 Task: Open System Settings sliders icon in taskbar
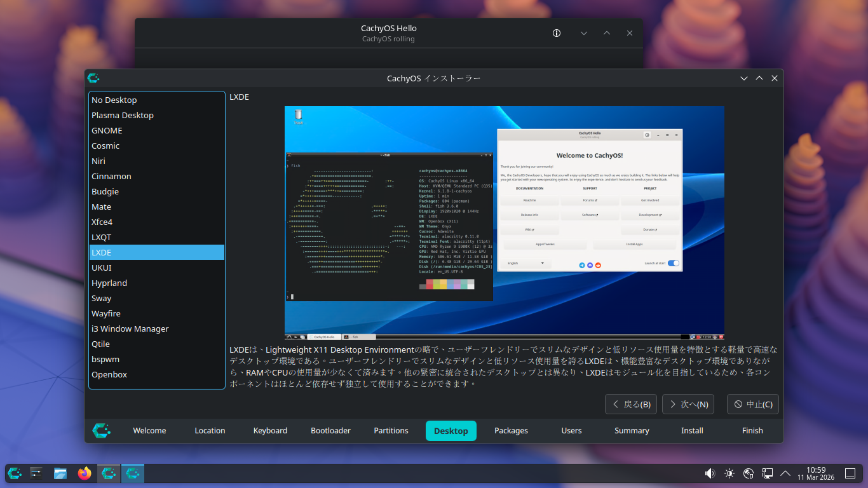(x=36, y=473)
